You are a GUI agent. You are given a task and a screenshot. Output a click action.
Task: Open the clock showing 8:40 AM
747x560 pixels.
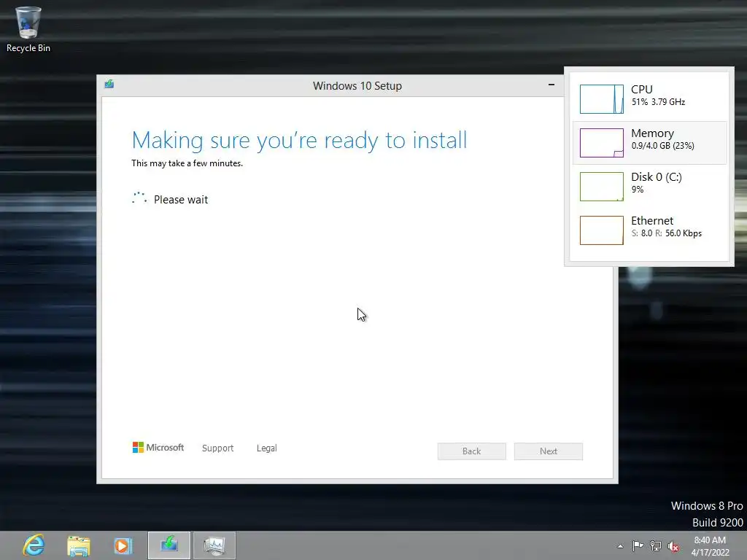click(710, 546)
